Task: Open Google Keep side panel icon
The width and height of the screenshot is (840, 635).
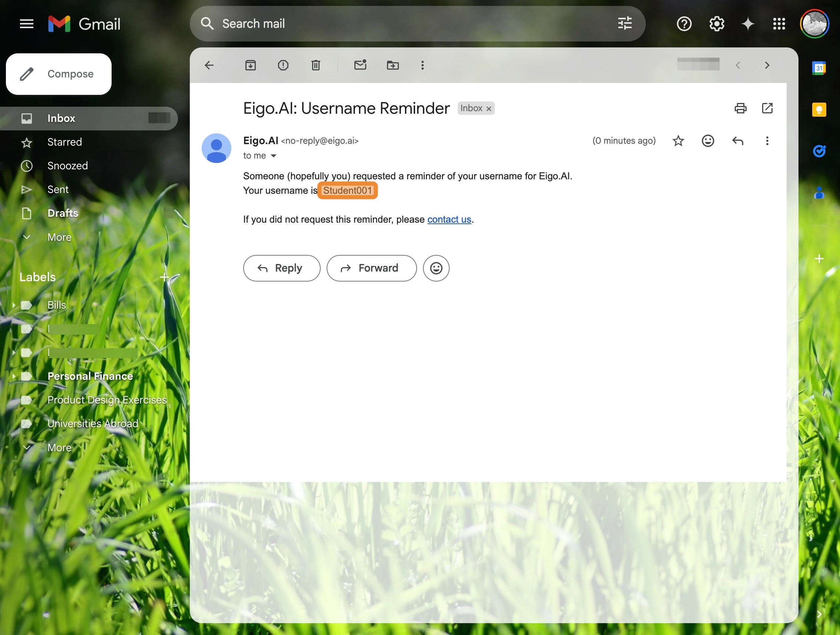Action: (819, 110)
